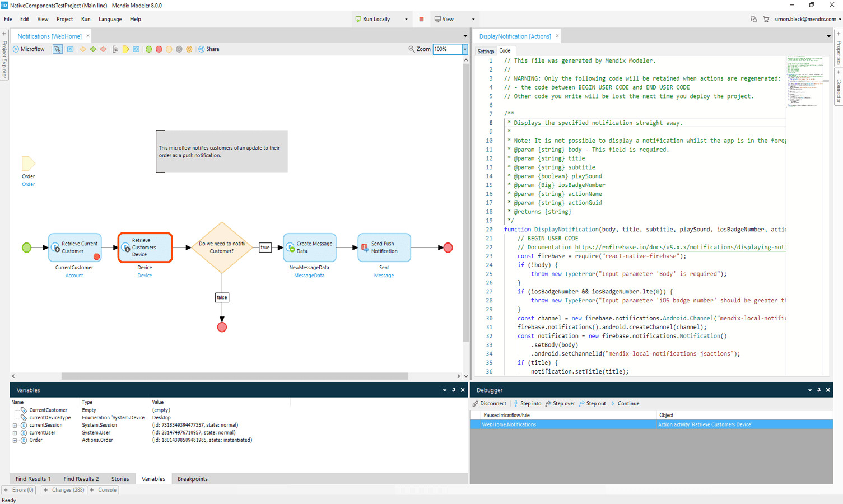Pin the Debugger panel with pushpin icon
This screenshot has height=504, width=843.
(819, 390)
